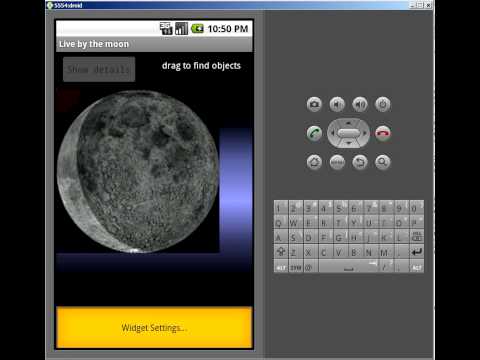The width and height of the screenshot is (480, 360).
Task: Click the green call button
Action: pyautogui.click(x=314, y=133)
